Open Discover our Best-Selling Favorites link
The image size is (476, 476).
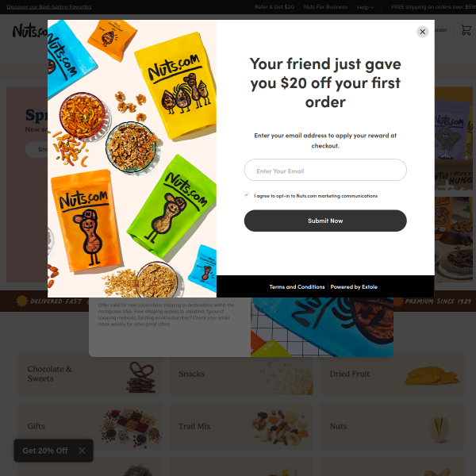coord(49,7)
